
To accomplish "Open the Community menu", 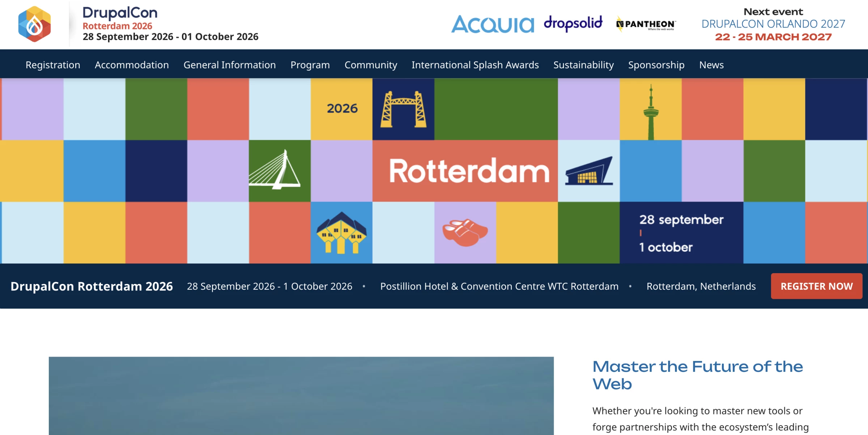I will [371, 65].
